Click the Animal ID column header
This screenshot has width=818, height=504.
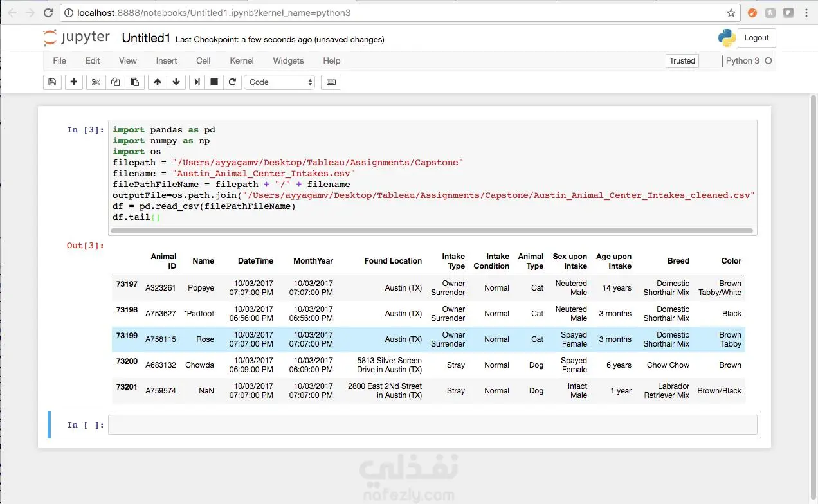(x=163, y=261)
